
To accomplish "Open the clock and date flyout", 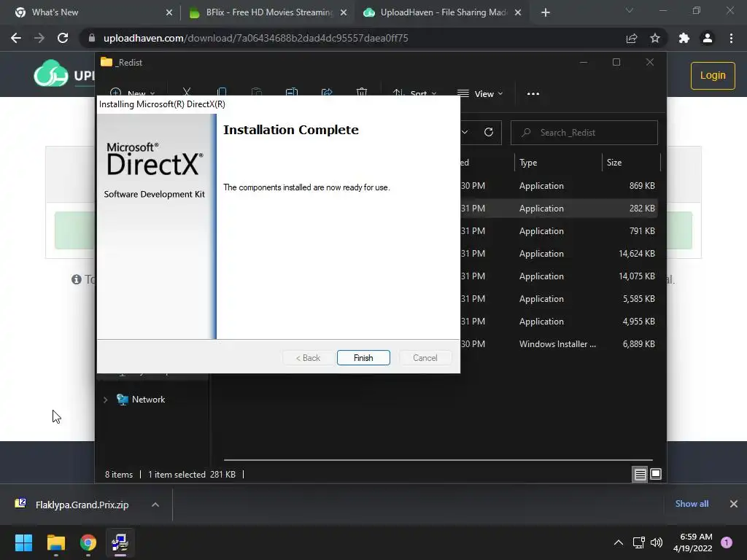I will pos(692,542).
